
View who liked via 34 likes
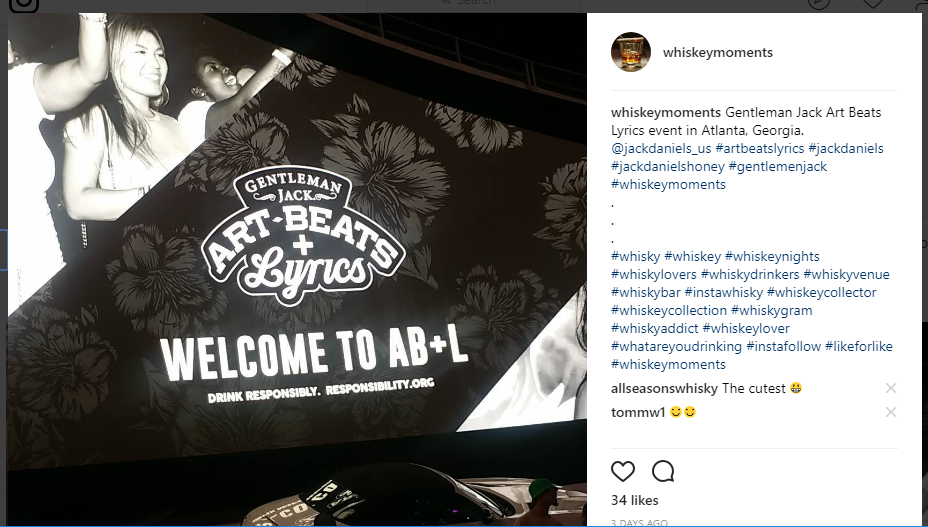[x=634, y=500]
